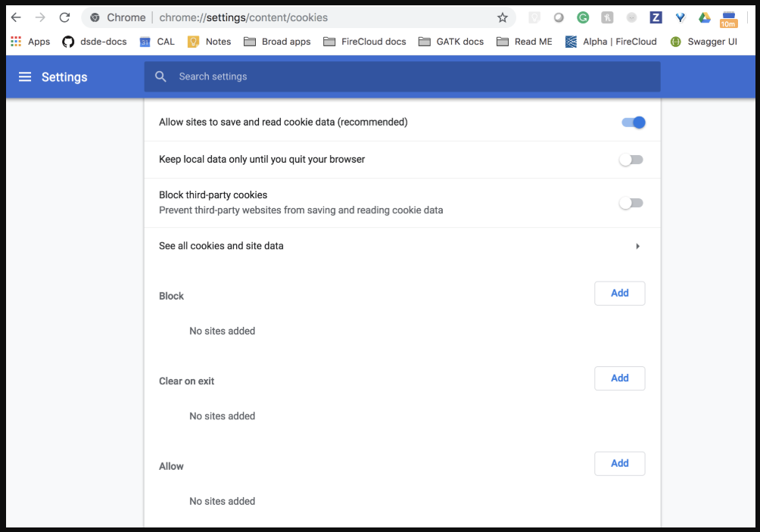Click the light gray round face extension
Screen dimensions: 760x532
click(x=631, y=18)
